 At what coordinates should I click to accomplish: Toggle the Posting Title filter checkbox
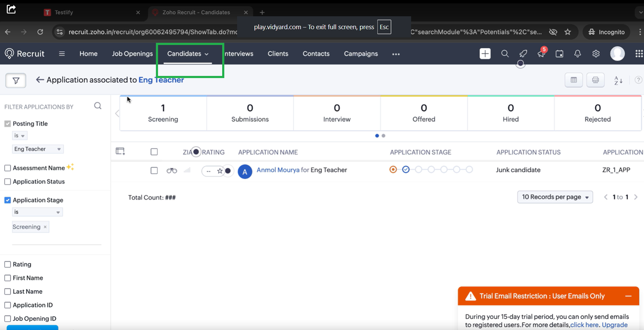(8, 124)
